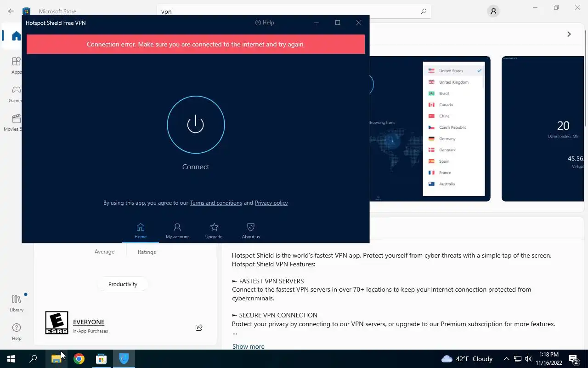This screenshot has width=588, height=368.
Task: Click the Average label in ratings card
Action: 104,252
